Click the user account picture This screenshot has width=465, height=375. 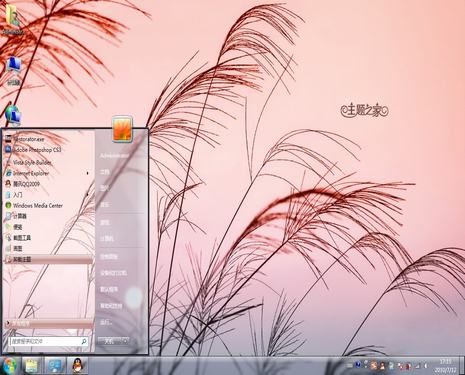pos(122,129)
